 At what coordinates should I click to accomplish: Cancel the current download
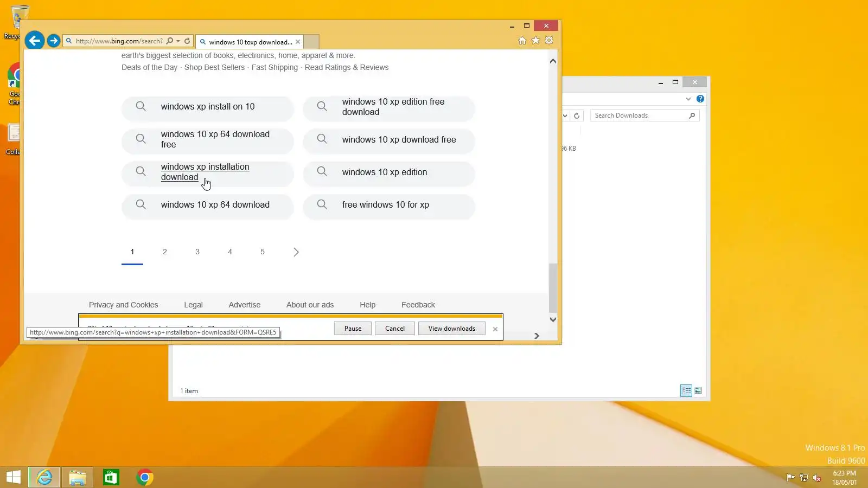tap(395, 329)
